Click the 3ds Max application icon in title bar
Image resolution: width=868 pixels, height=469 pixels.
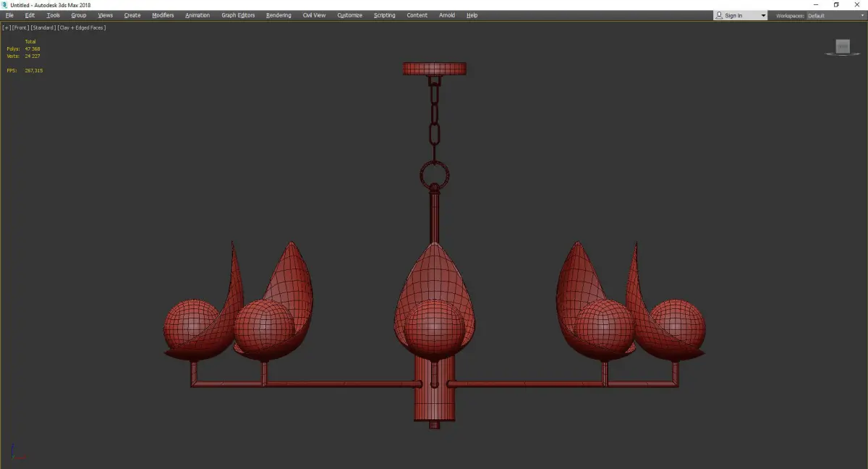(5, 5)
